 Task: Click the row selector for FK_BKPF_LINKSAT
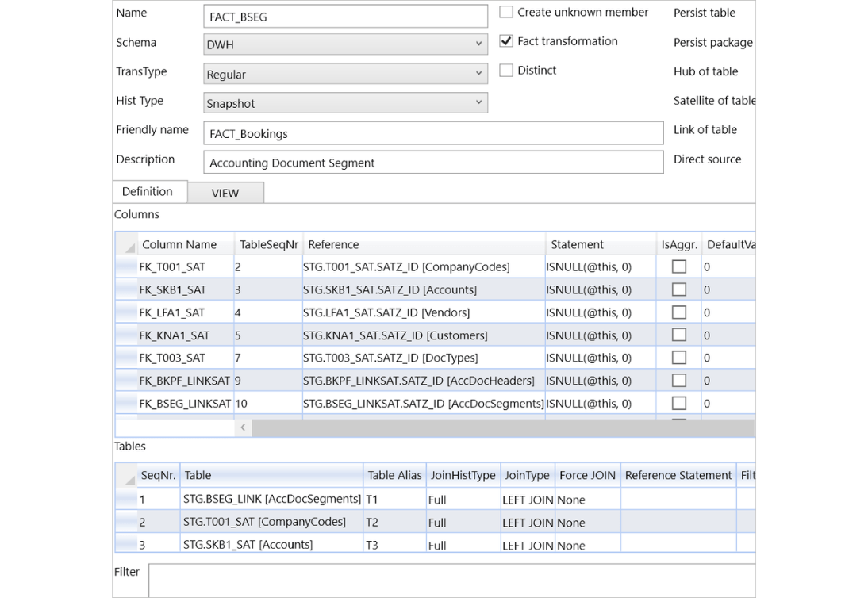pos(125,380)
